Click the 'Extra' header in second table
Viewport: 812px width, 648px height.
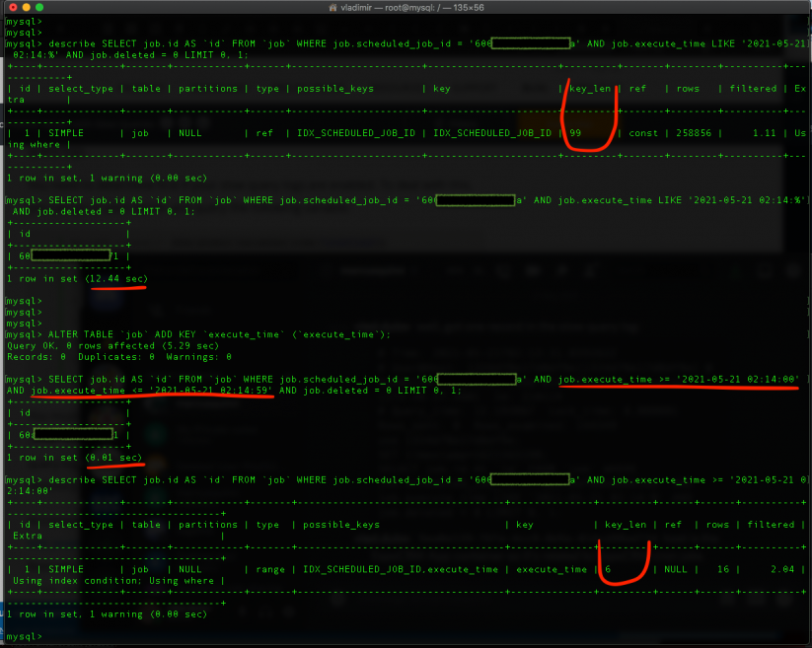tap(28, 537)
